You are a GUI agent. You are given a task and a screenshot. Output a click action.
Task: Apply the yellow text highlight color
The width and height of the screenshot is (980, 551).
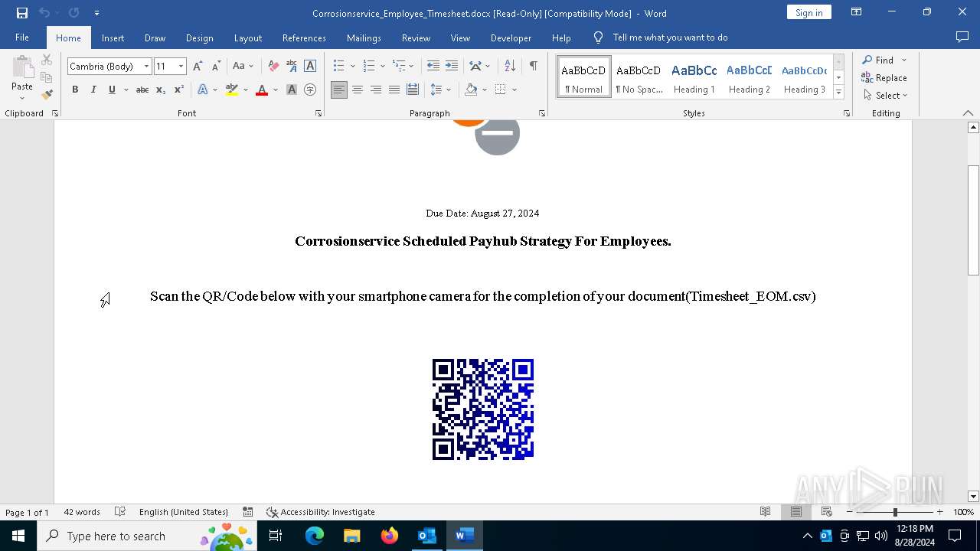coord(231,90)
